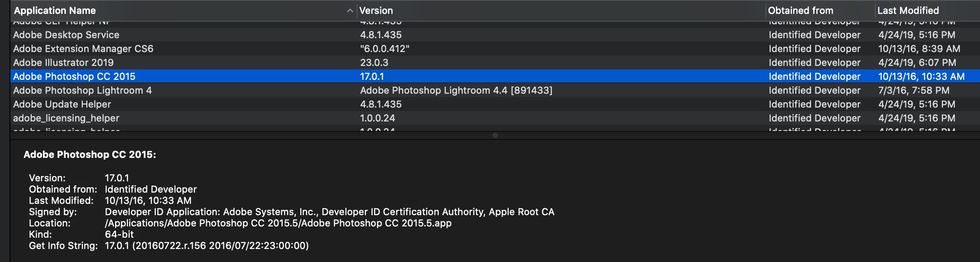
Task: Click the Version: label in the details pane
Action: [47, 178]
